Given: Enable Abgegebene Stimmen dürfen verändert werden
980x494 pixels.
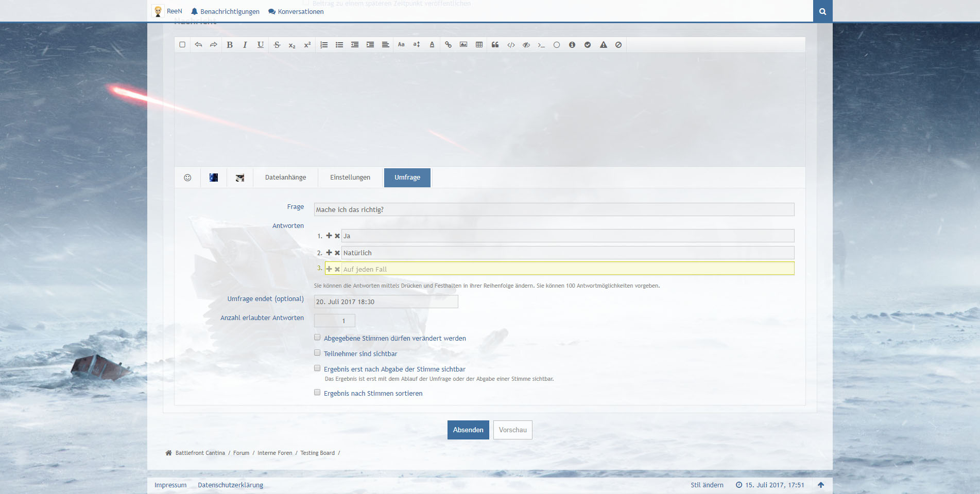Looking at the screenshot, I should pos(317,338).
